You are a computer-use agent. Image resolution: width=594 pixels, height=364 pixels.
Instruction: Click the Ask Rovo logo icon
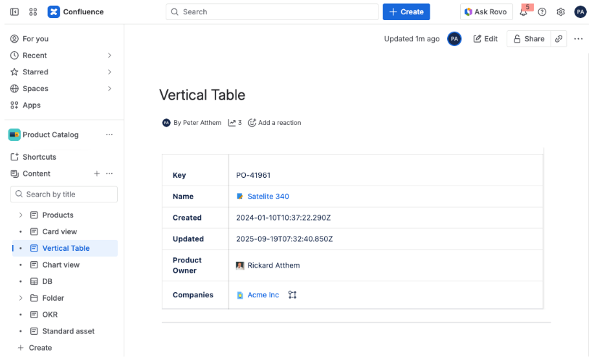468,12
